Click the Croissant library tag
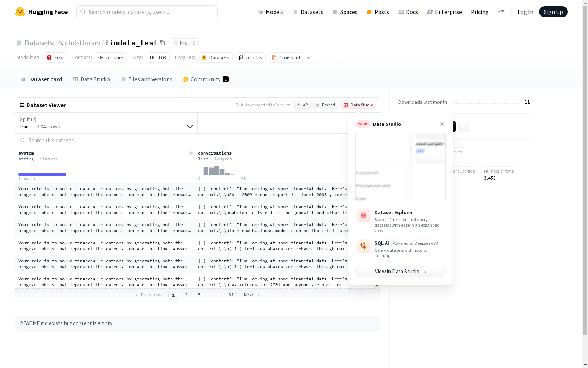The image size is (588, 368). [286, 57]
